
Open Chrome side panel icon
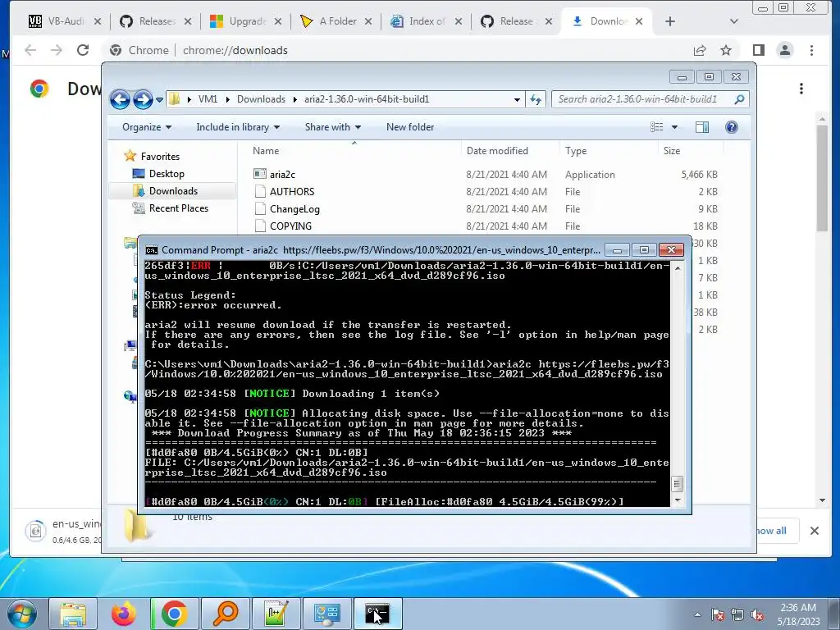[759, 50]
